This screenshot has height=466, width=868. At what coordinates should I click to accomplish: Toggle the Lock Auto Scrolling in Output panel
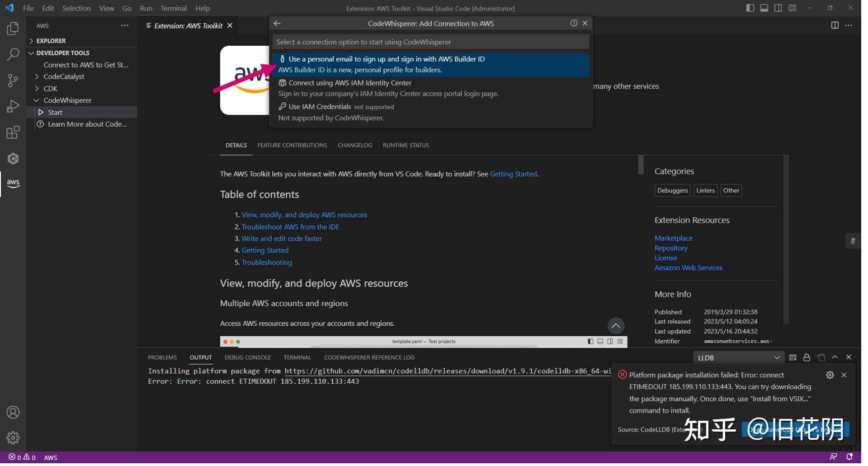tap(807, 357)
